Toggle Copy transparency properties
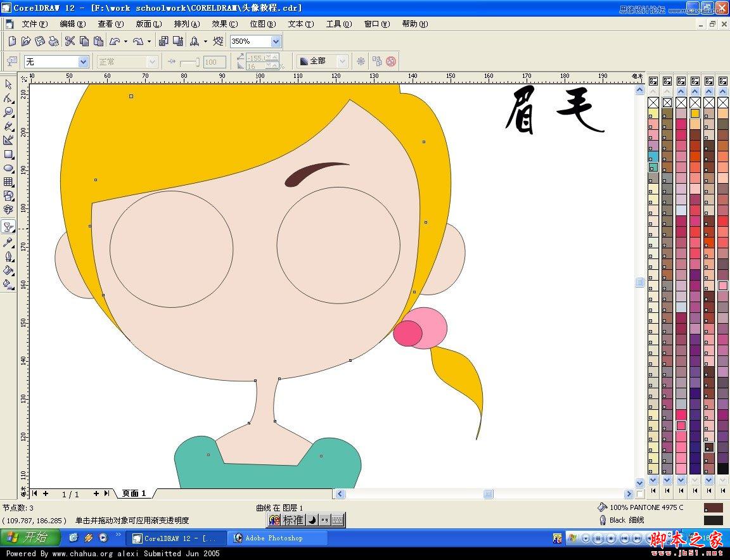The height and width of the screenshot is (560, 730). pos(376,61)
